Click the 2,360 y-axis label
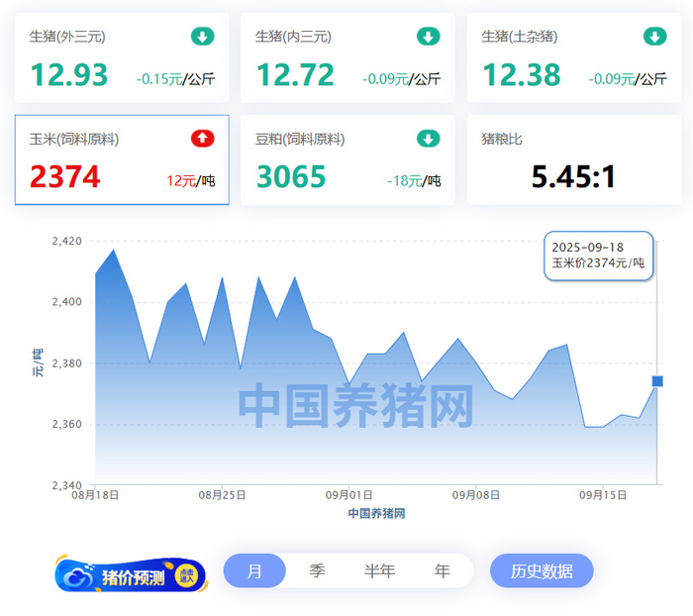 (67, 425)
